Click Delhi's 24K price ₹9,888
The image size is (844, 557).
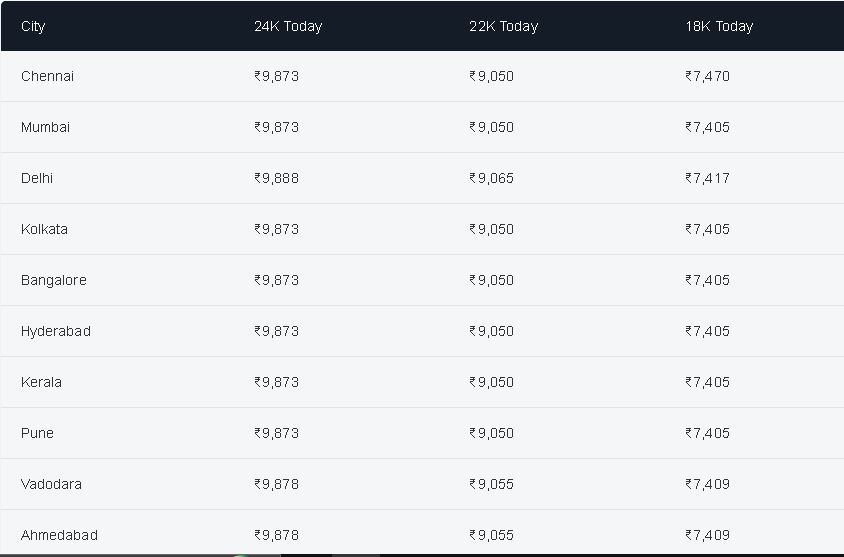277,178
